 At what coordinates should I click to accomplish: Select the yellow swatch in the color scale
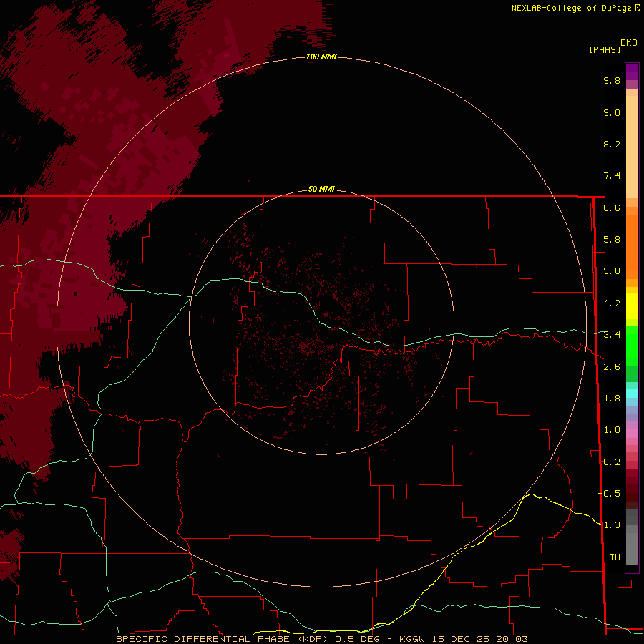pyautogui.click(x=632, y=306)
